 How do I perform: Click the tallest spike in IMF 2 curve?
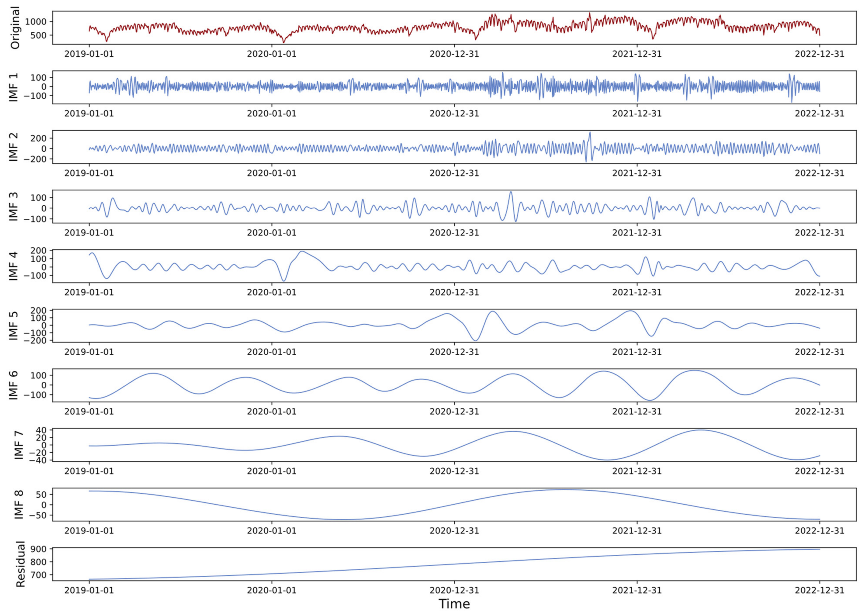tap(590, 133)
